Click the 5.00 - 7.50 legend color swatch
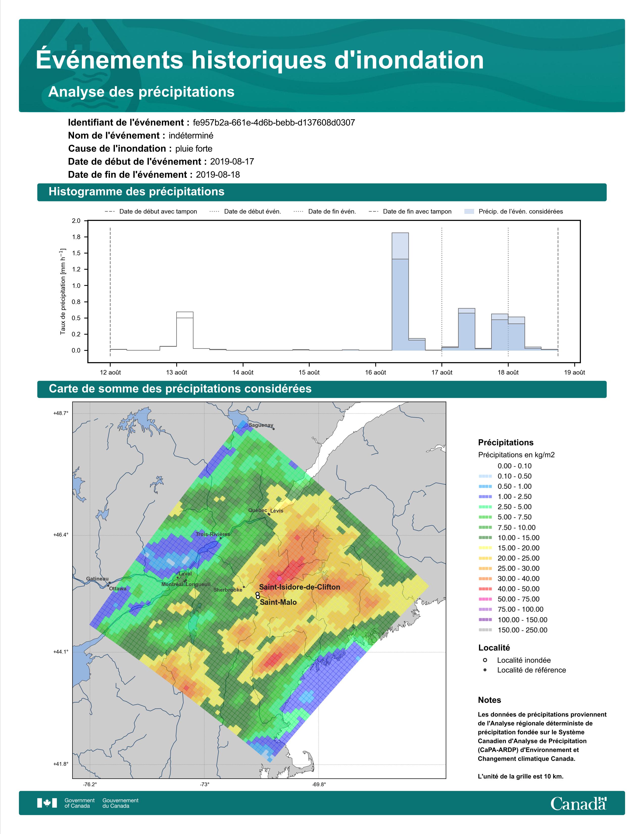Image resolution: width=644 pixels, height=834 pixels. (x=485, y=517)
